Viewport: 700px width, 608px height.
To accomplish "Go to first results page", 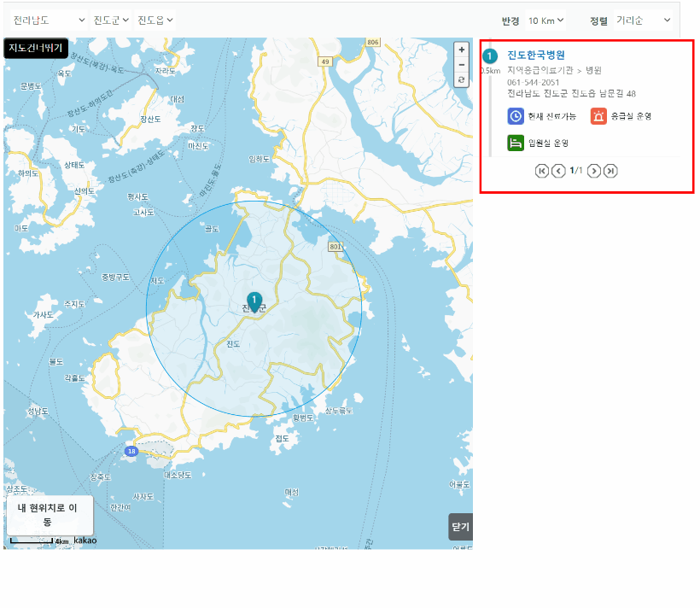I will tap(541, 171).
